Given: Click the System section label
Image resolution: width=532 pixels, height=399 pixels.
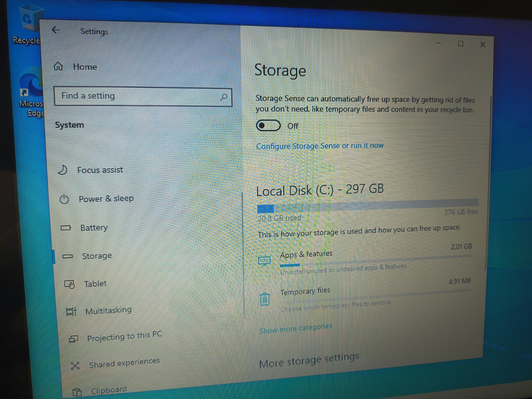Looking at the screenshot, I should tap(69, 125).
